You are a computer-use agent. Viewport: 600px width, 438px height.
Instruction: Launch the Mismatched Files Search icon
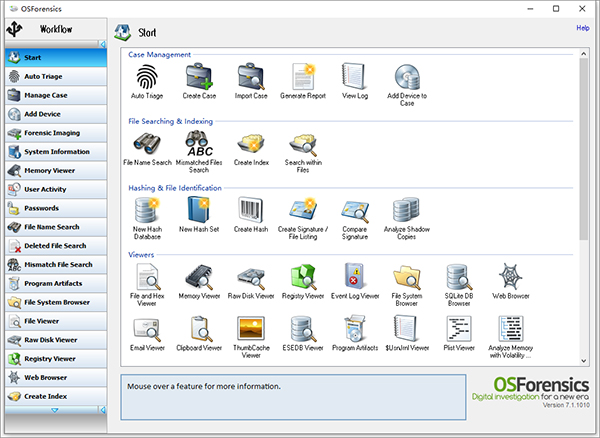(x=199, y=143)
